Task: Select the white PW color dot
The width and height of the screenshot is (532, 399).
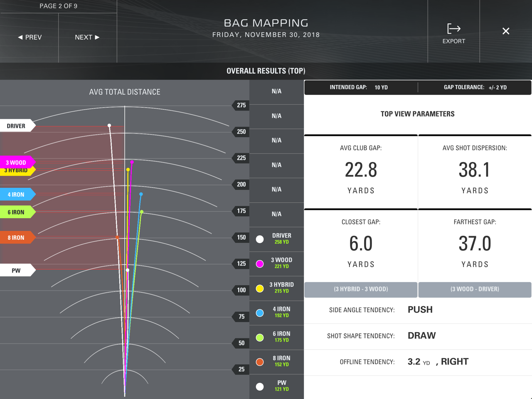Action: (260, 386)
